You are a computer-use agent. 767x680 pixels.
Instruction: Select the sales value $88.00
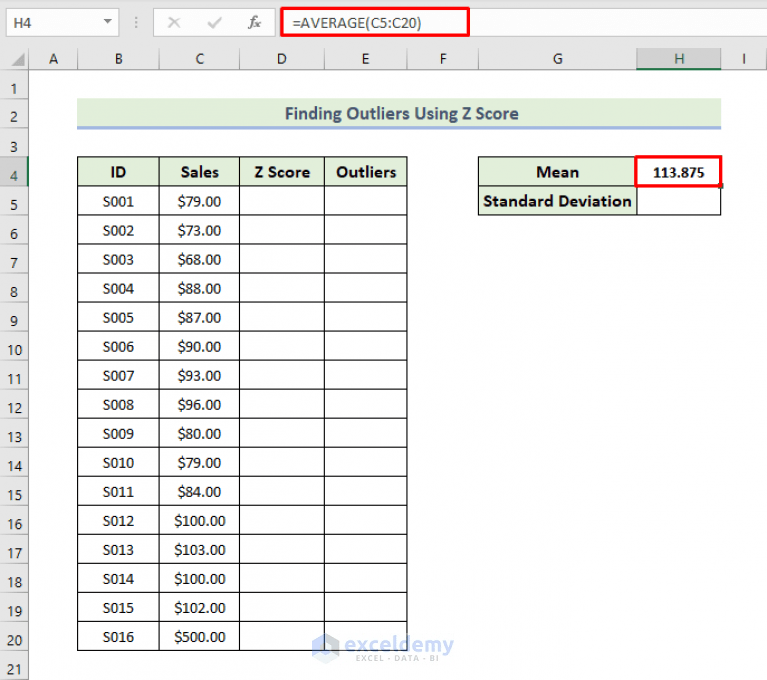200,288
